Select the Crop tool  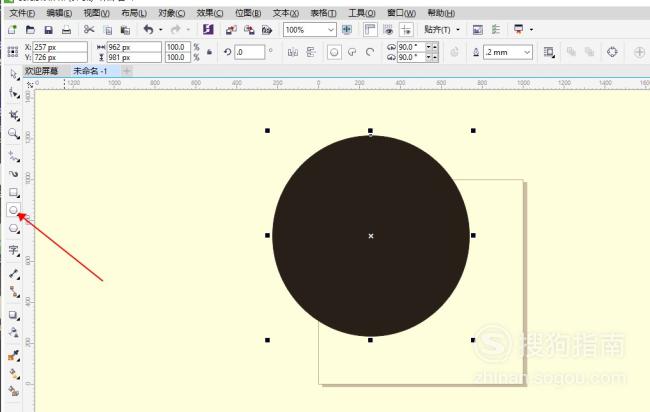[14, 115]
